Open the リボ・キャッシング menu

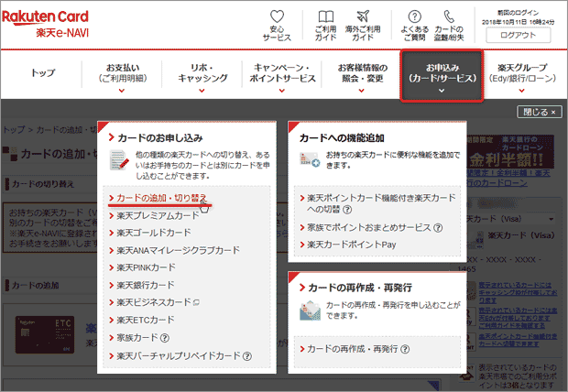tap(202, 73)
